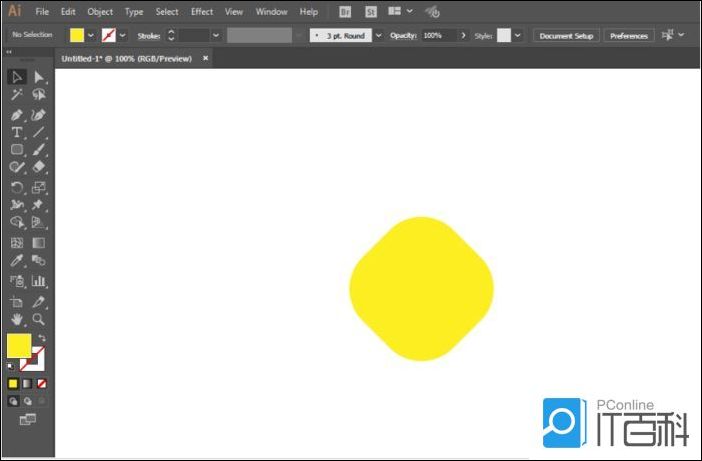Select the Magic Wand tool

tap(17, 95)
